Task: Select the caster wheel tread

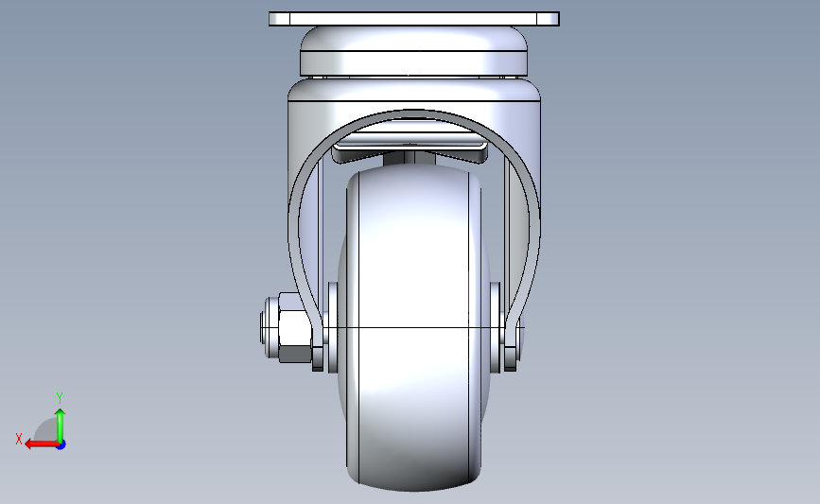Action: point(413,329)
